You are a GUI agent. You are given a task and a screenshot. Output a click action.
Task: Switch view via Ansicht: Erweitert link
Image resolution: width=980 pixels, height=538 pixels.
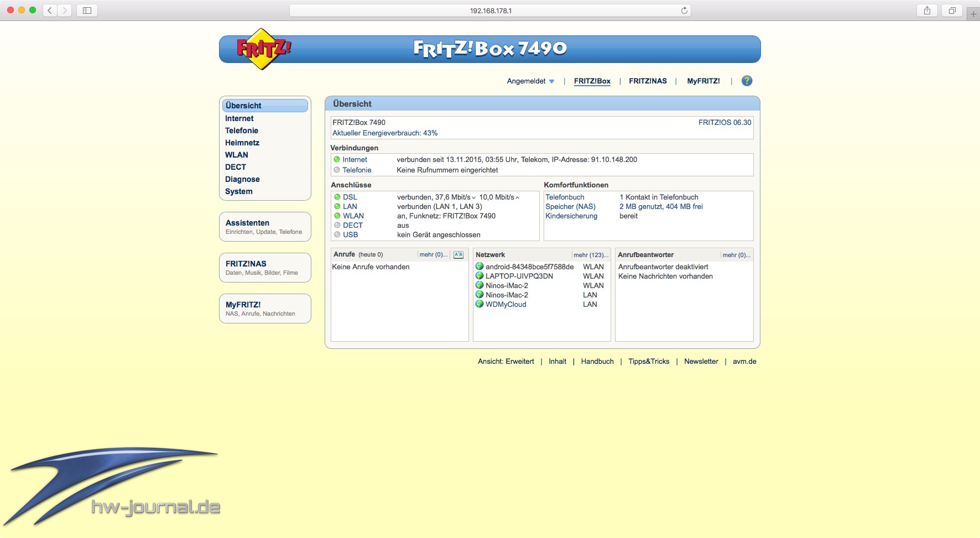pyautogui.click(x=506, y=361)
